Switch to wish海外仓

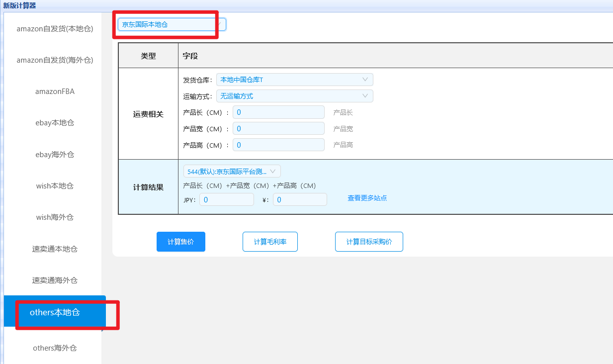coord(55,217)
